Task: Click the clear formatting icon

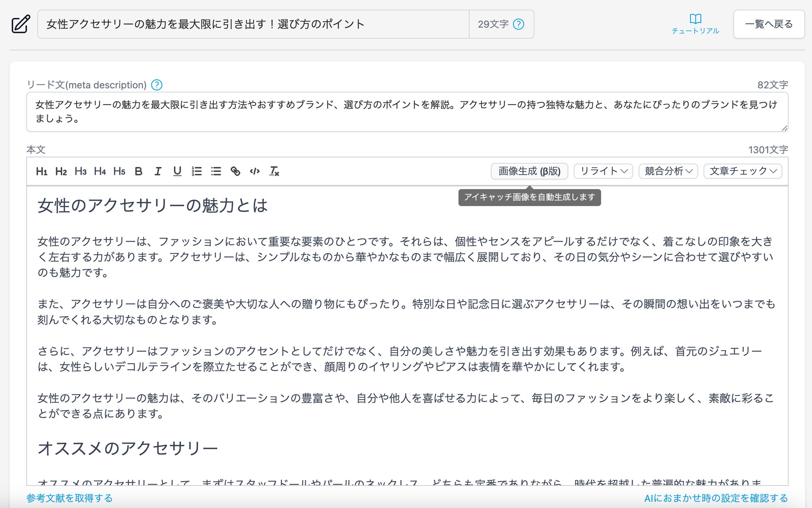Action: [274, 171]
